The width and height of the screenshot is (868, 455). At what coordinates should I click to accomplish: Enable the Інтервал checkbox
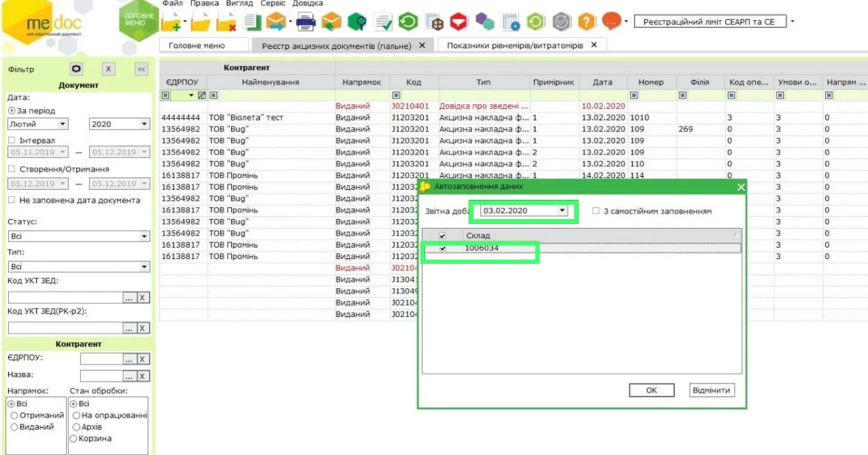[11, 139]
